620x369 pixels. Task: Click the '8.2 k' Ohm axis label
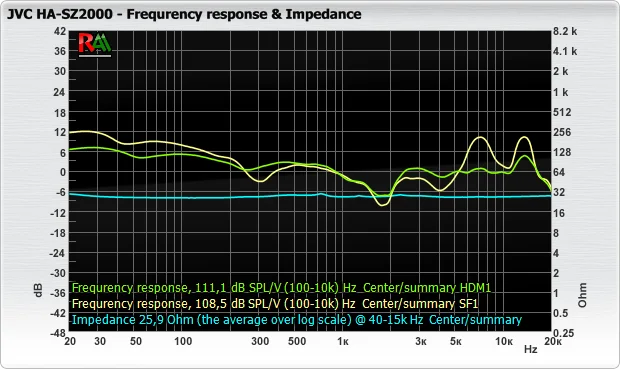click(565, 31)
